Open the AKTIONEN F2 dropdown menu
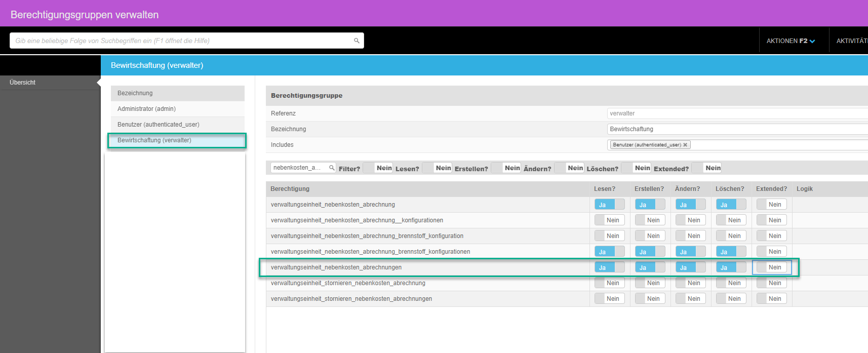 (791, 41)
